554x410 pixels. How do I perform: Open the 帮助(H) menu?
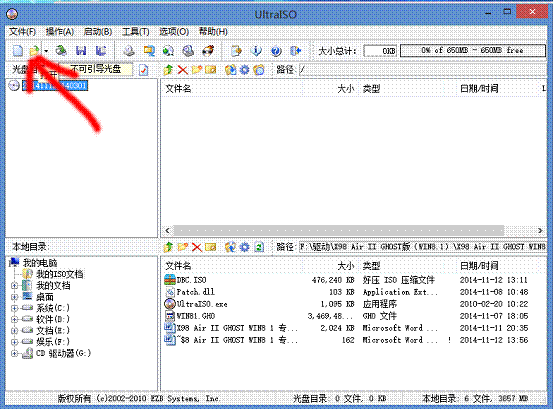click(x=213, y=32)
